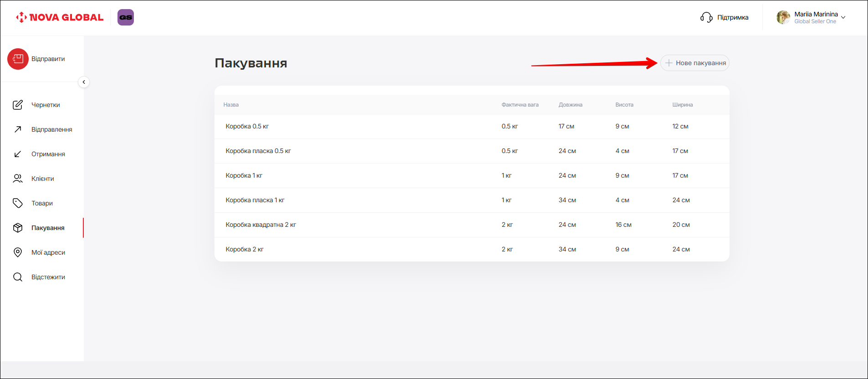The width and height of the screenshot is (868, 379).
Task: Expand the Mariia Marinina account dropdown
Action: pyautogui.click(x=843, y=17)
